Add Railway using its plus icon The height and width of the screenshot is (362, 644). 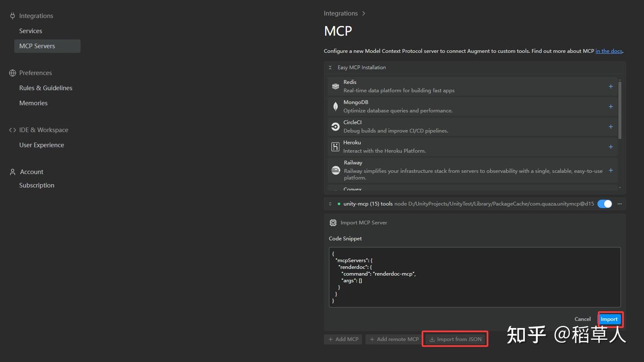click(x=610, y=170)
